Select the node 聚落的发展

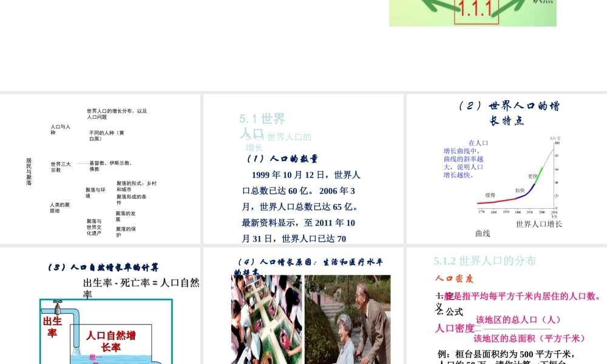pyautogui.click(x=126, y=216)
